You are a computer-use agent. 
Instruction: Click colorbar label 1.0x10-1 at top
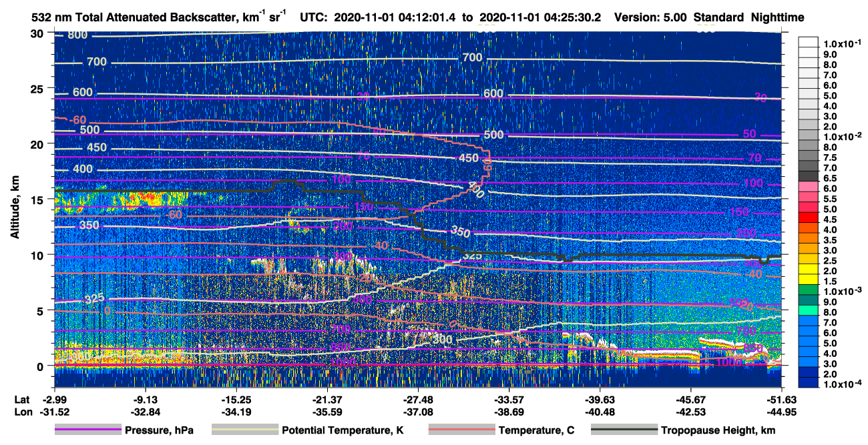click(x=842, y=43)
